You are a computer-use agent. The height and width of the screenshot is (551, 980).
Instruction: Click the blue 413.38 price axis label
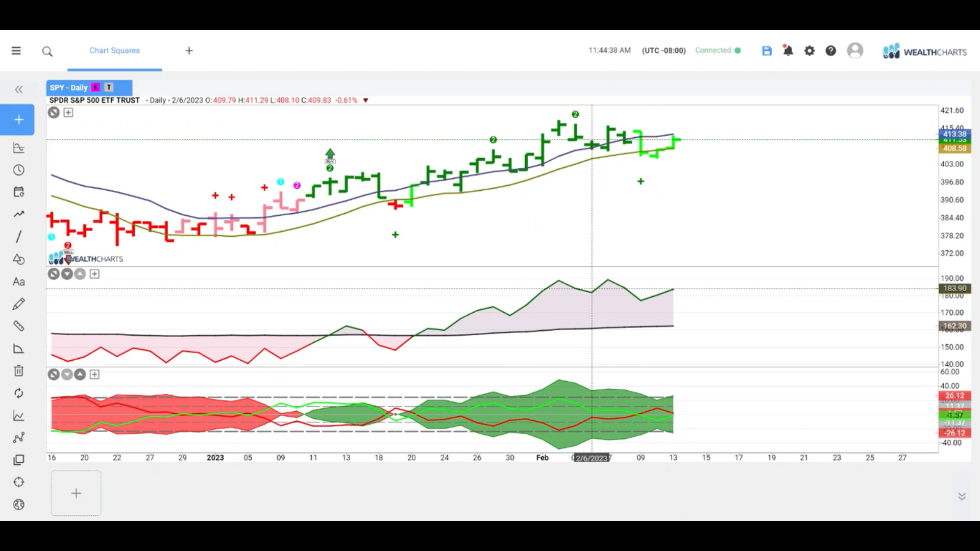[x=954, y=134]
